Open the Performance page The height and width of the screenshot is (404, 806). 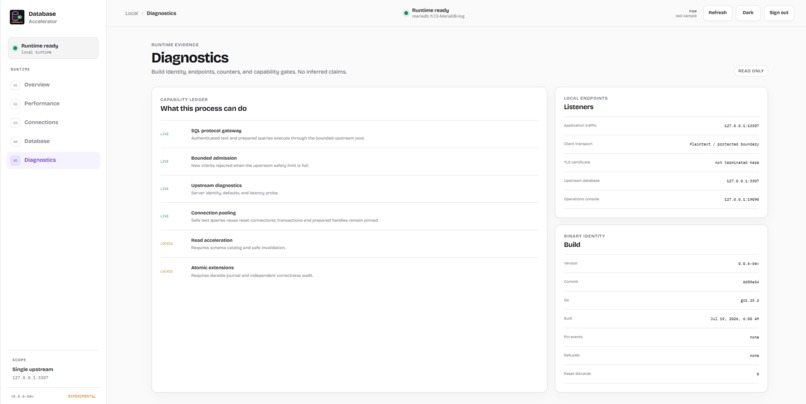point(53,104)
